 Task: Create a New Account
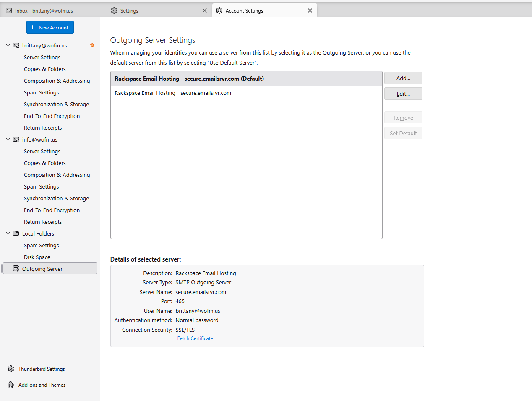[50, 27]
